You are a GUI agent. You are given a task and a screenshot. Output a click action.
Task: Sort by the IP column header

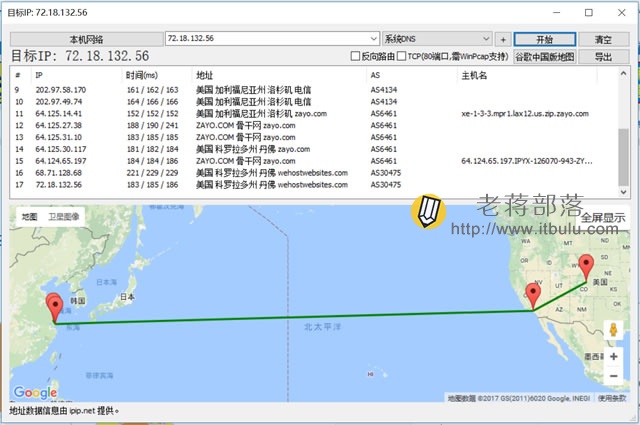click(76, 75)
